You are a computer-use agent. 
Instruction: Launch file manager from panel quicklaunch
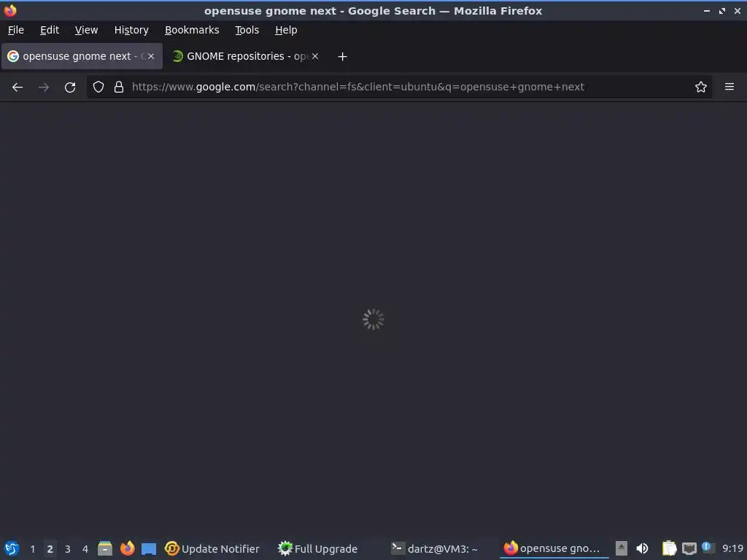pos(105,548)
